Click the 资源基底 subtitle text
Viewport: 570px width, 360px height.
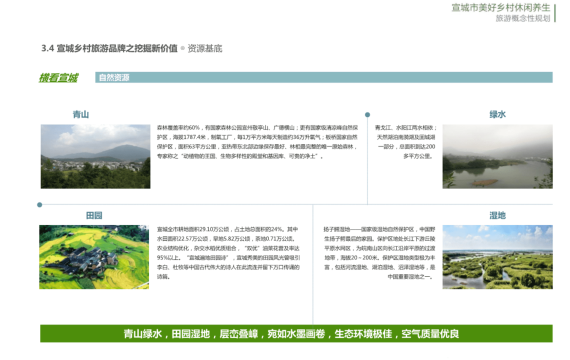tap(205, 48)
